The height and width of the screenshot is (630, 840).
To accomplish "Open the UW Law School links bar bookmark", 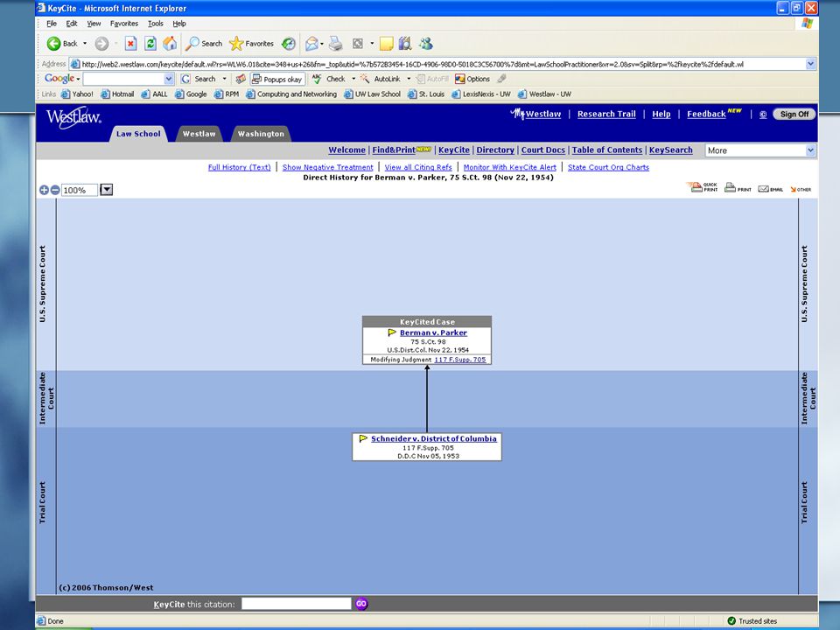I will click(373, 94).
